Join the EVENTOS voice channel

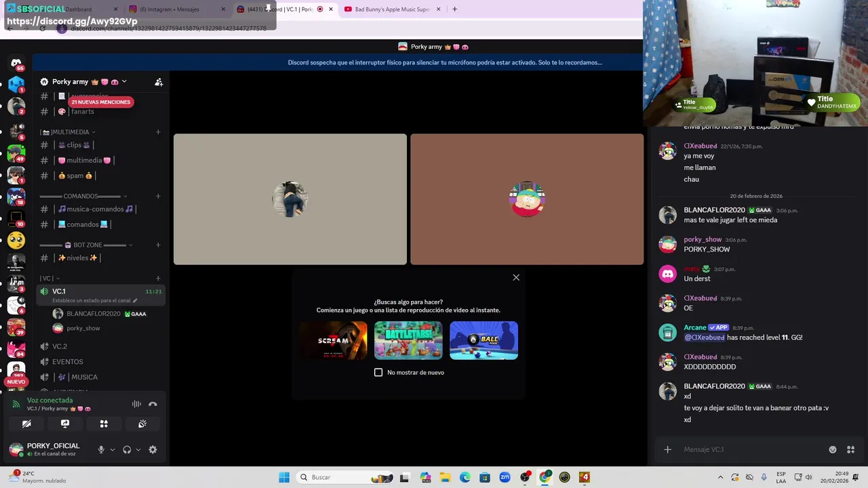(x=102, y=362)
